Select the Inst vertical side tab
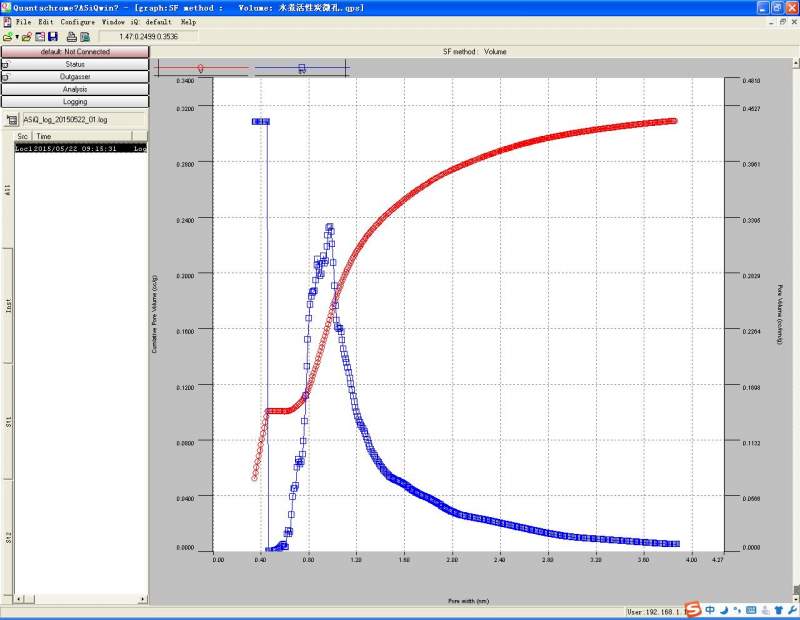Screen dimensions: 800x620 tap(8, 306)
